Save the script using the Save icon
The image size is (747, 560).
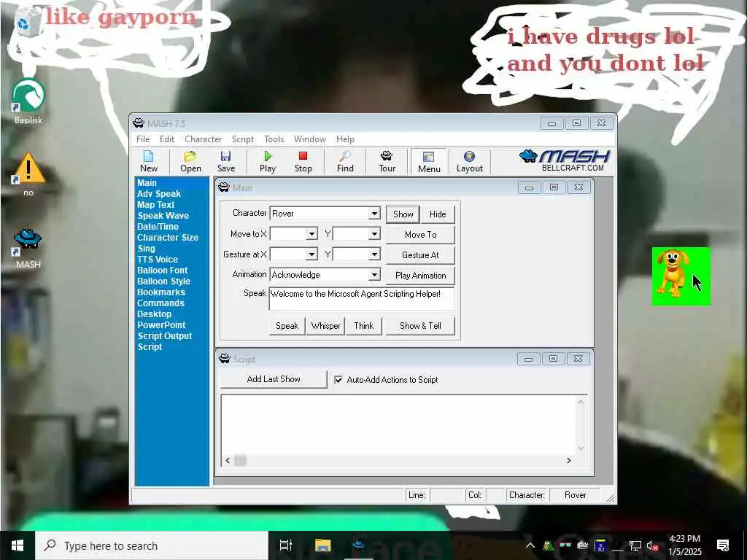226,161
